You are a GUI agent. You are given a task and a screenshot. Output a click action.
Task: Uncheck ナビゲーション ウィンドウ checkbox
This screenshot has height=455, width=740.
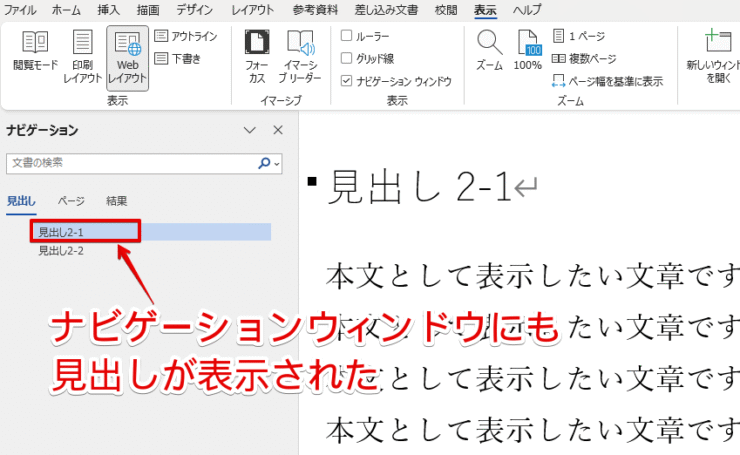click(346, 81)
